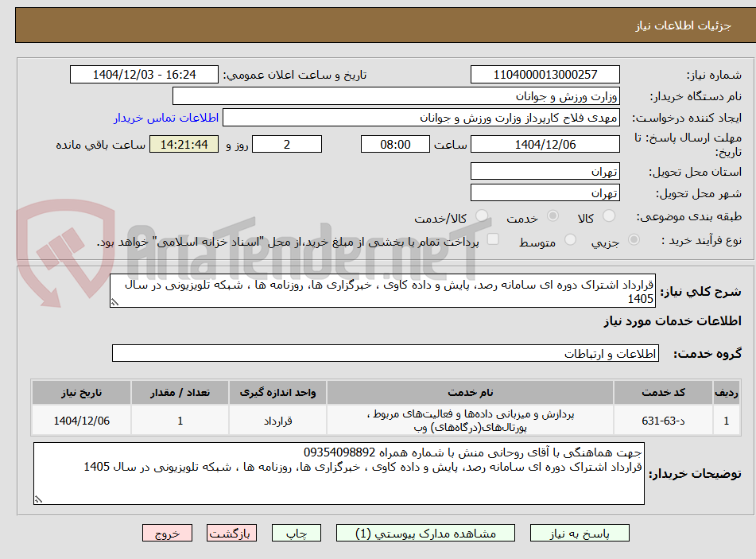Click the ساعت field showing 08:00
Screen dimensions: 756x559
click(395, 144)
